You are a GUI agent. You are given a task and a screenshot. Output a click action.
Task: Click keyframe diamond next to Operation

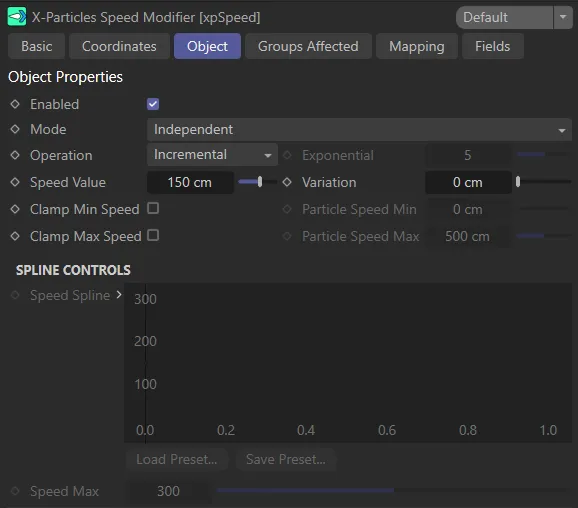[15, 155]
